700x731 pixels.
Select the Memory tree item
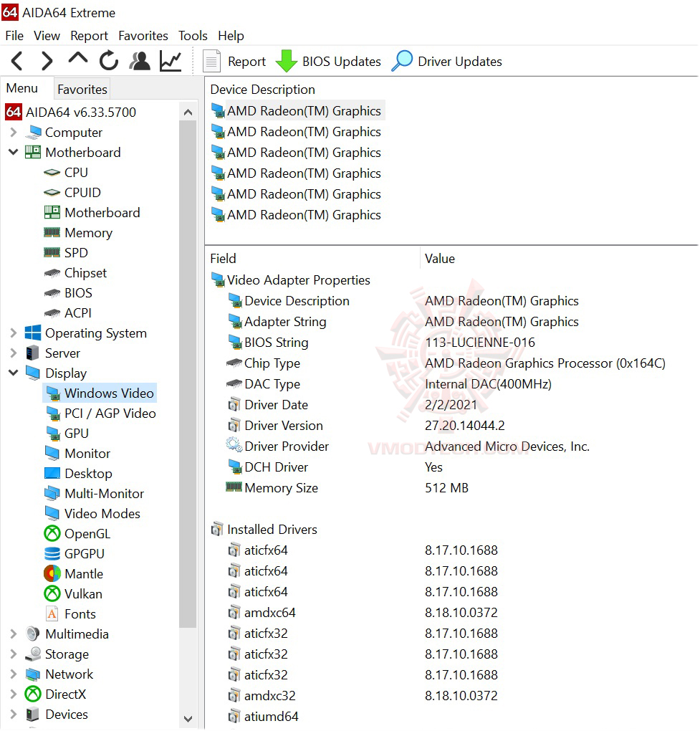point(78,233)
